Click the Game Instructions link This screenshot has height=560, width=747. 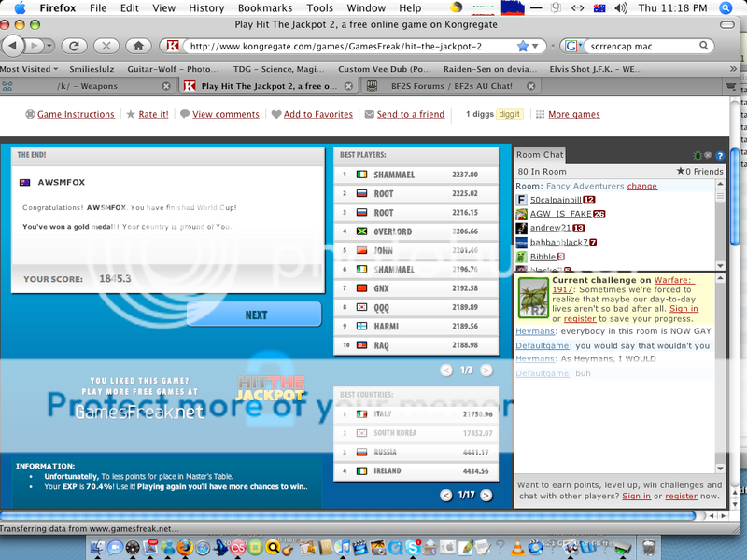click(x=76, y=114)
